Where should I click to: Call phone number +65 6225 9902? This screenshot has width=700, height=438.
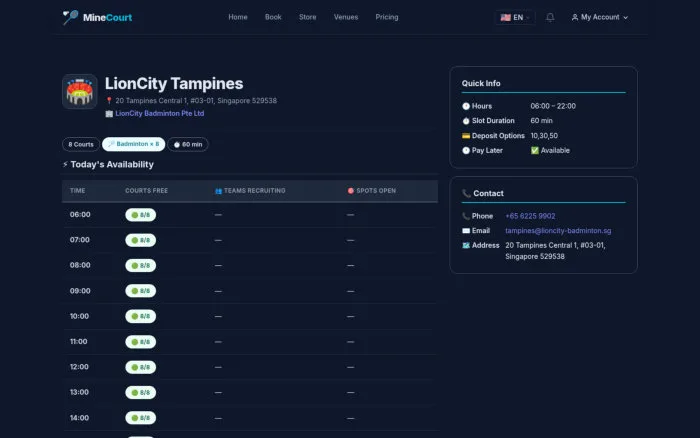tap(530, 216)
